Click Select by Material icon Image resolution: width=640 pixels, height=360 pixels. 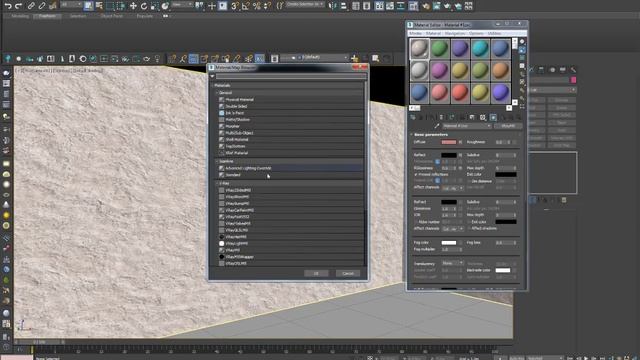tap(522, 98)
